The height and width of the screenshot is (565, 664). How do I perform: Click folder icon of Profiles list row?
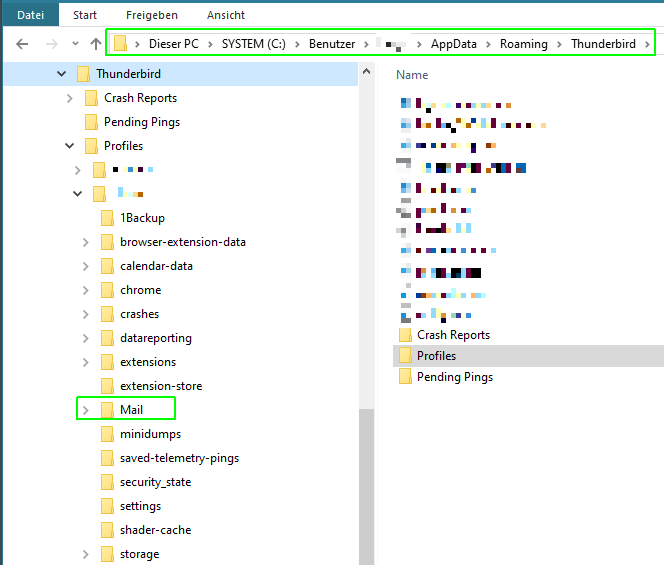[x=405, y=355]
